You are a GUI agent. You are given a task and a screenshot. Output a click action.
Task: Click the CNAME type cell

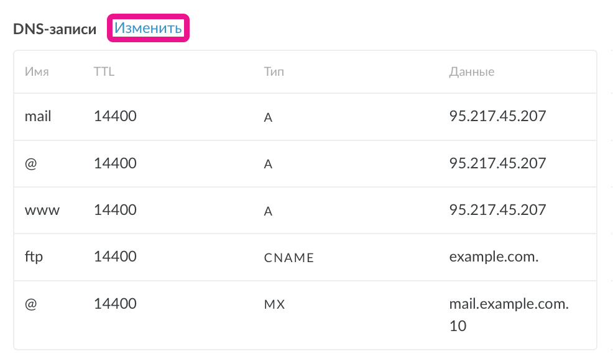[289, 257]
